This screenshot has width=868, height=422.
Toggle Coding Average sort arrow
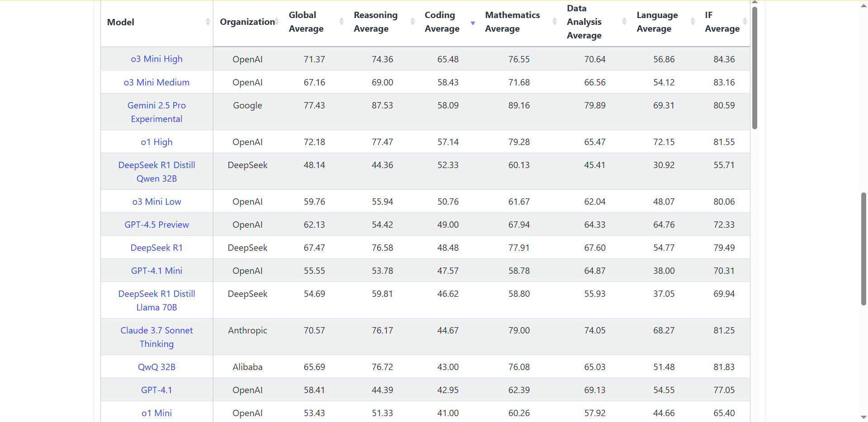pyautogui.click(x=473, y=23)
